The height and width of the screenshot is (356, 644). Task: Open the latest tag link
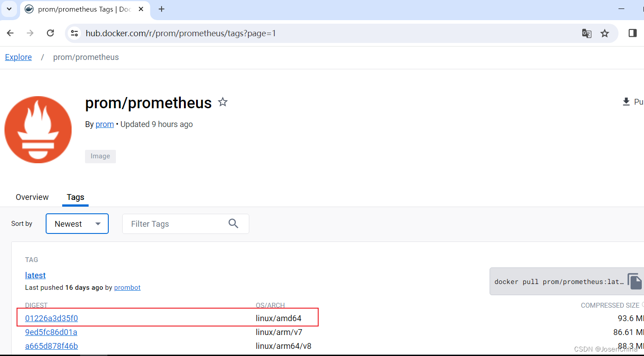point(35,275)
